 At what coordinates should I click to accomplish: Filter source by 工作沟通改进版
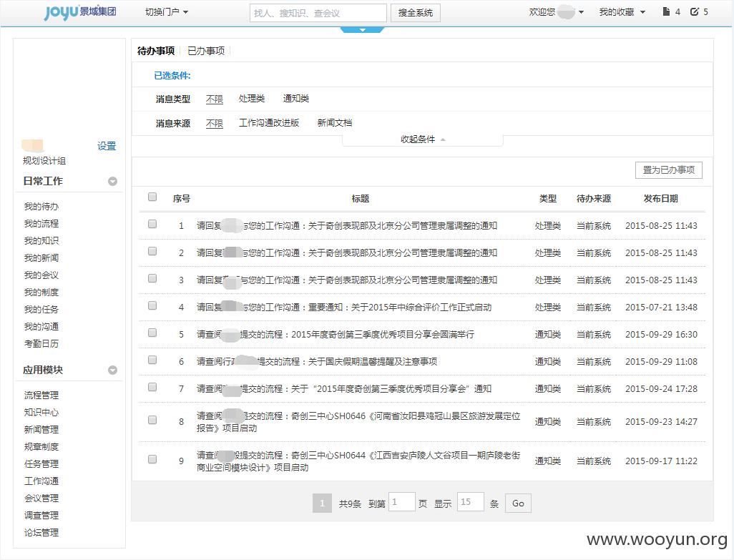point(269,122)
